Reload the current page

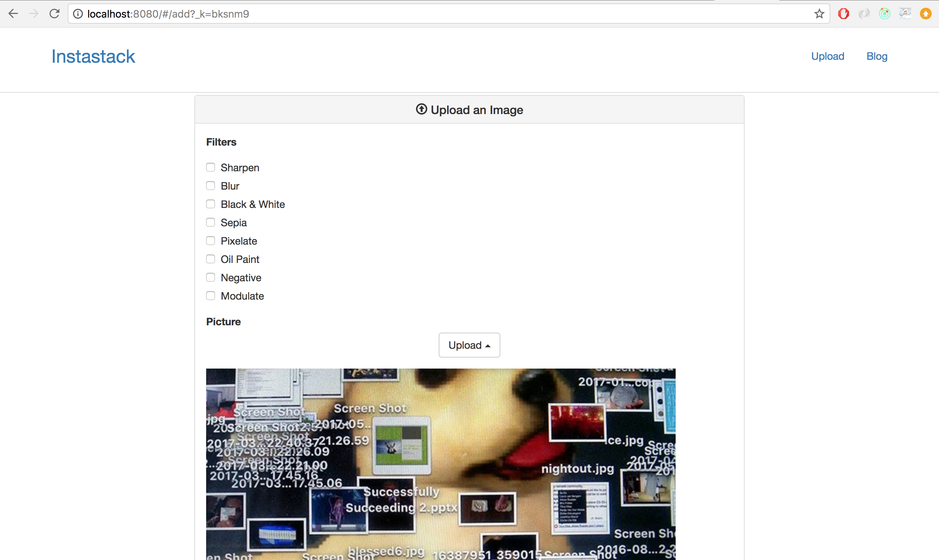(x=54, y=14)
